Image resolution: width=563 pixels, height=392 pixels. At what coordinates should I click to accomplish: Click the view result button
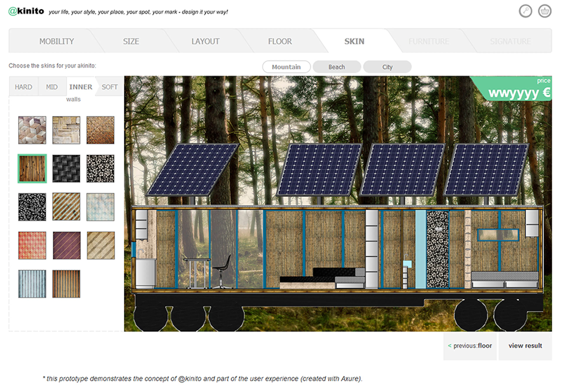525,346
